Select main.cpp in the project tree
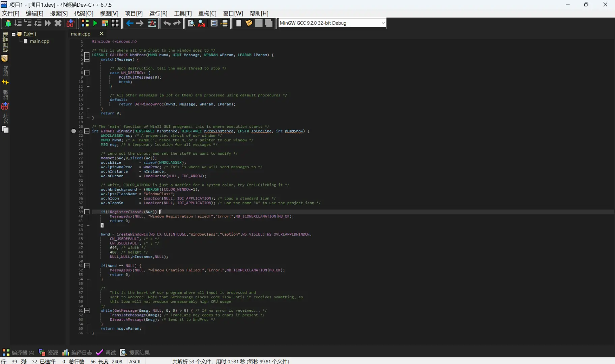 39,41
